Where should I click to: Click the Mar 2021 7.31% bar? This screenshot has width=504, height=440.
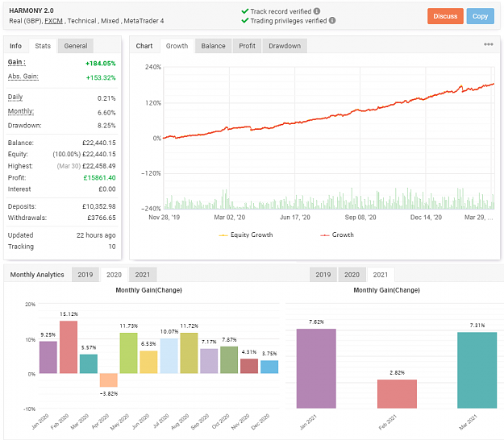pyautogui.click(x=477, y=370)
